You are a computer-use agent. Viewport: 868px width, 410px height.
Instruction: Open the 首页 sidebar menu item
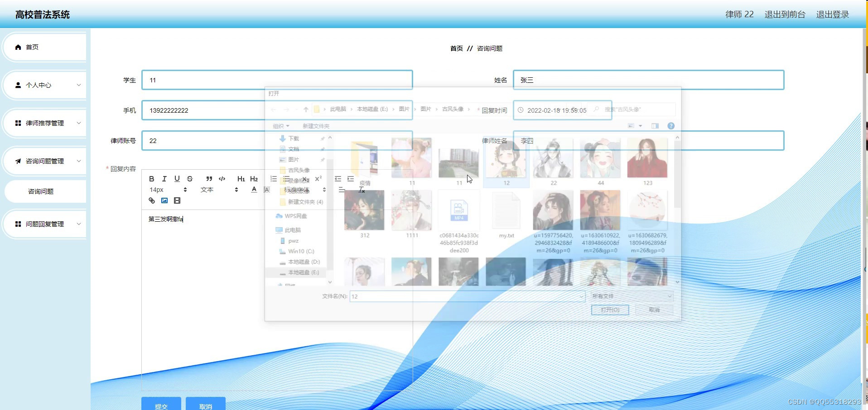click(x=44, y=47)
